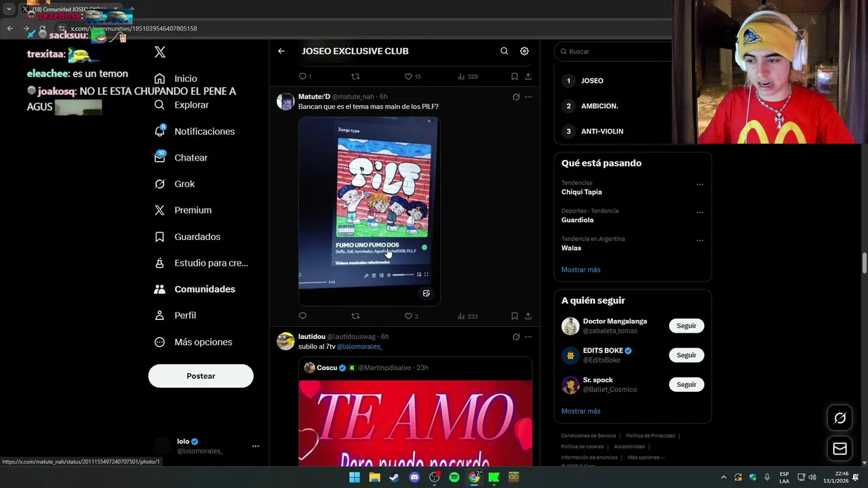Open account options for lolo profile

click(x=256, y=446)
